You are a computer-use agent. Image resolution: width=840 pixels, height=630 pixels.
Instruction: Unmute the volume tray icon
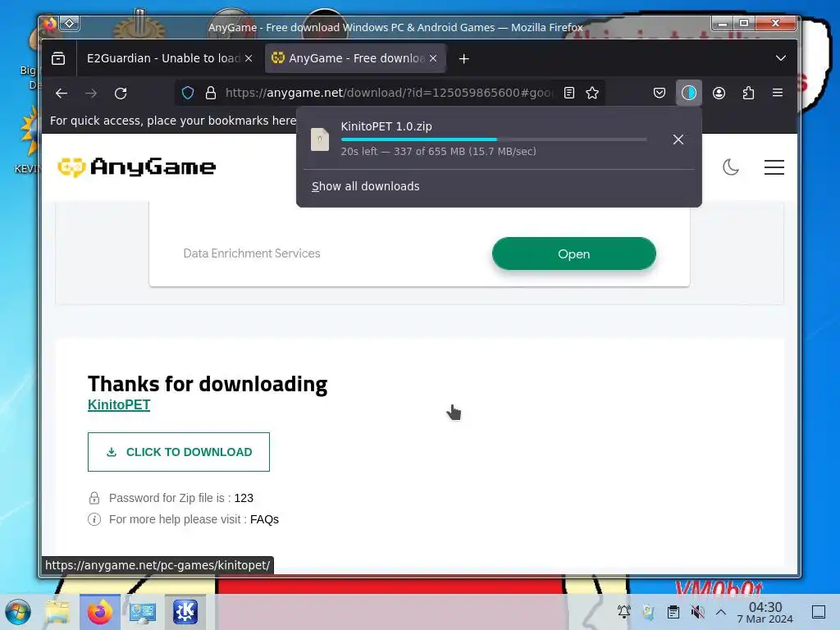tap(697, 612)
